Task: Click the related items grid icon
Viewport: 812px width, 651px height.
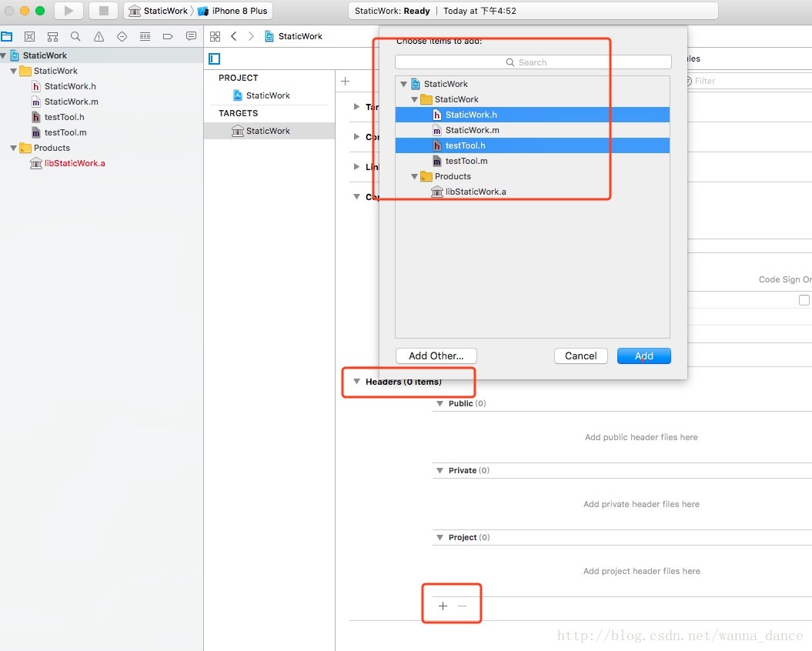Action: [215, 36]
